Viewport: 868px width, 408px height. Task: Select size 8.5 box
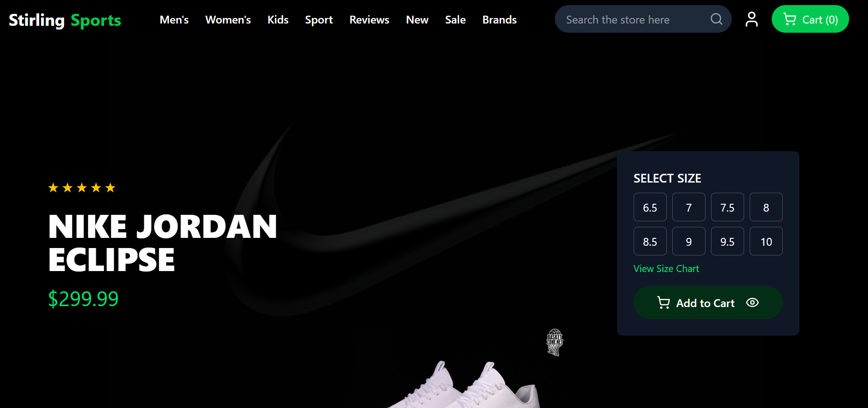650,242
